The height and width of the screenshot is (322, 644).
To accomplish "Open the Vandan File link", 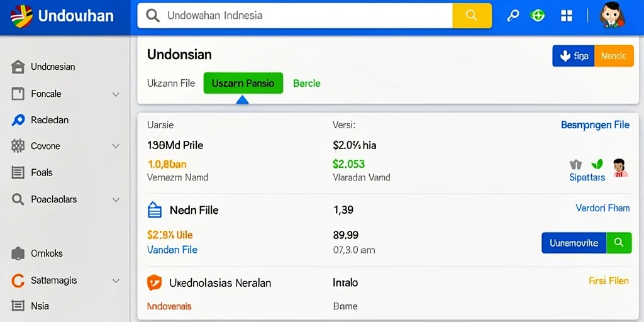I will coord(172,250).
